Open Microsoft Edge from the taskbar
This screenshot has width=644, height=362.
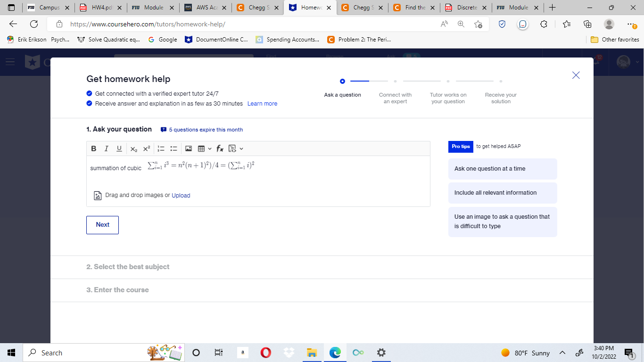coord(335,353)
